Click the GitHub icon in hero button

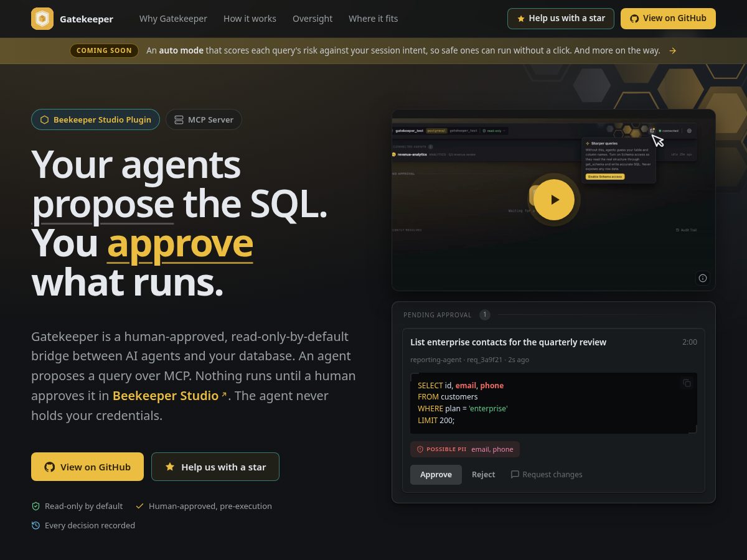pyautogui.click(x=50, y=467)
